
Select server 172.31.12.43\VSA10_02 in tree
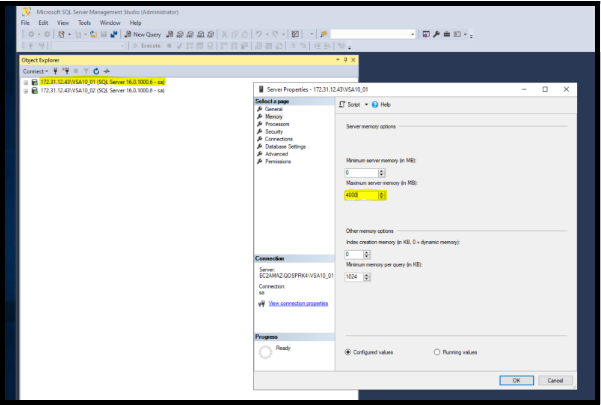tap(102, 91)
